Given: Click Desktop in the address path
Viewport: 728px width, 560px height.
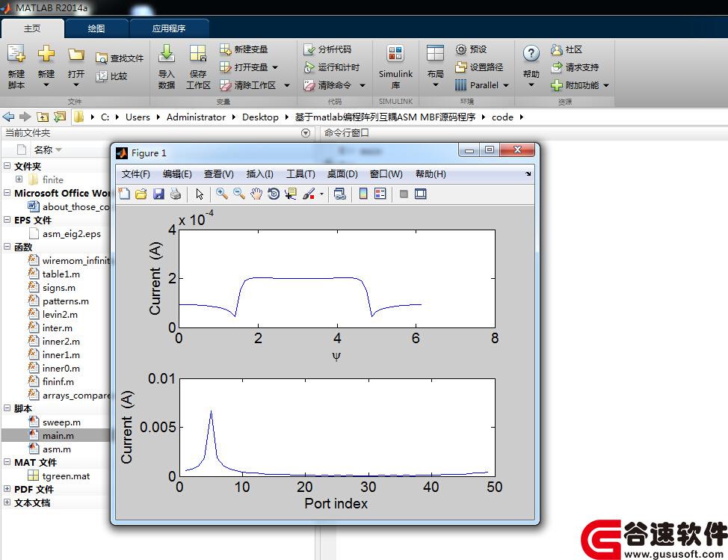Looking at the screenshot, I should pyautogui.click(x=260, y=117).
